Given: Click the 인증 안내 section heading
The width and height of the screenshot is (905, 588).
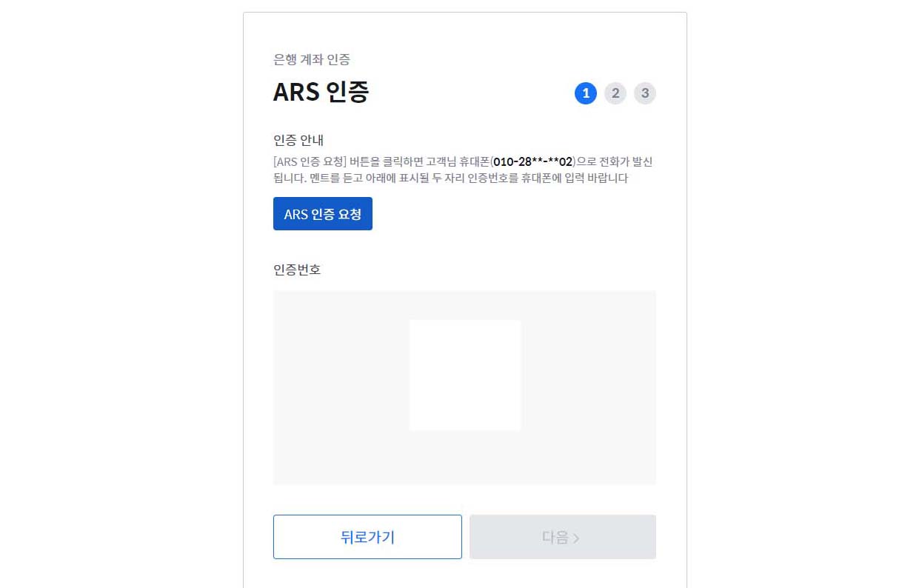Looking at the screenshot, I should tap(298, 141).
